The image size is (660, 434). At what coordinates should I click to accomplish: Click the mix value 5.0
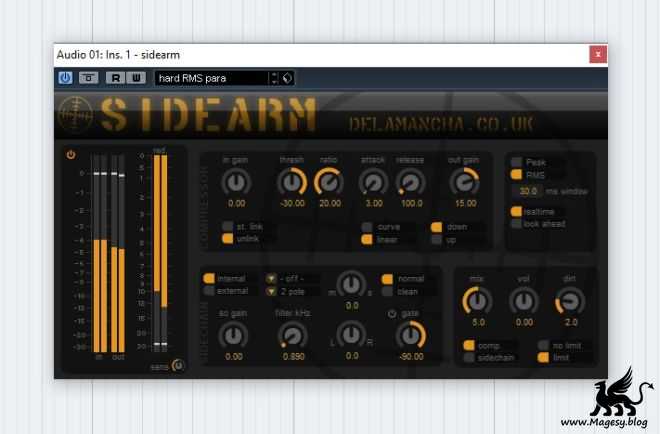tap(479, 322)
